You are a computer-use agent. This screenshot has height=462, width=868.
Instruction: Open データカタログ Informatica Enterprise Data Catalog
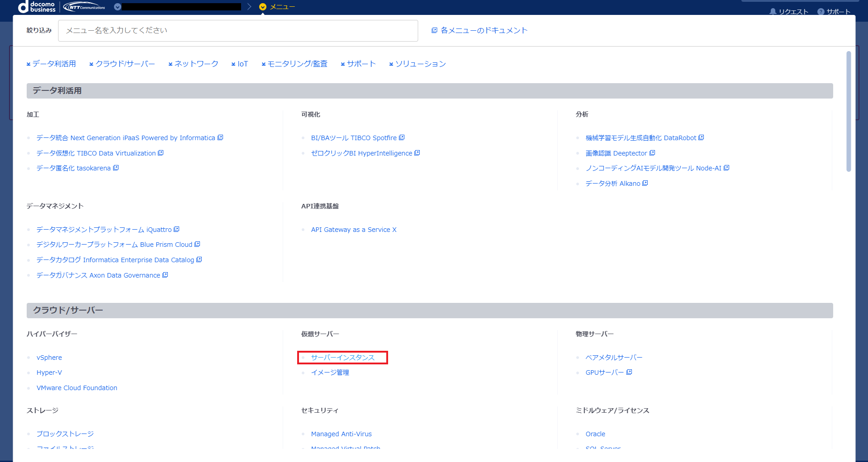tap(115, 260)
